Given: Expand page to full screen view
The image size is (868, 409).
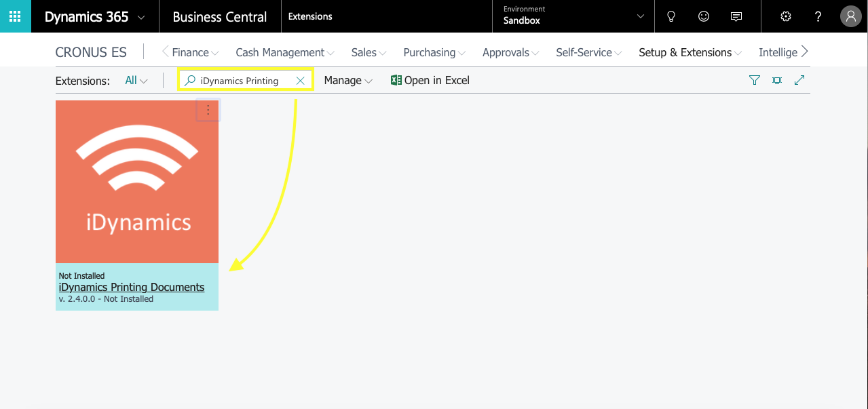Looking at the screenshot, I should (x=799, y=80).
